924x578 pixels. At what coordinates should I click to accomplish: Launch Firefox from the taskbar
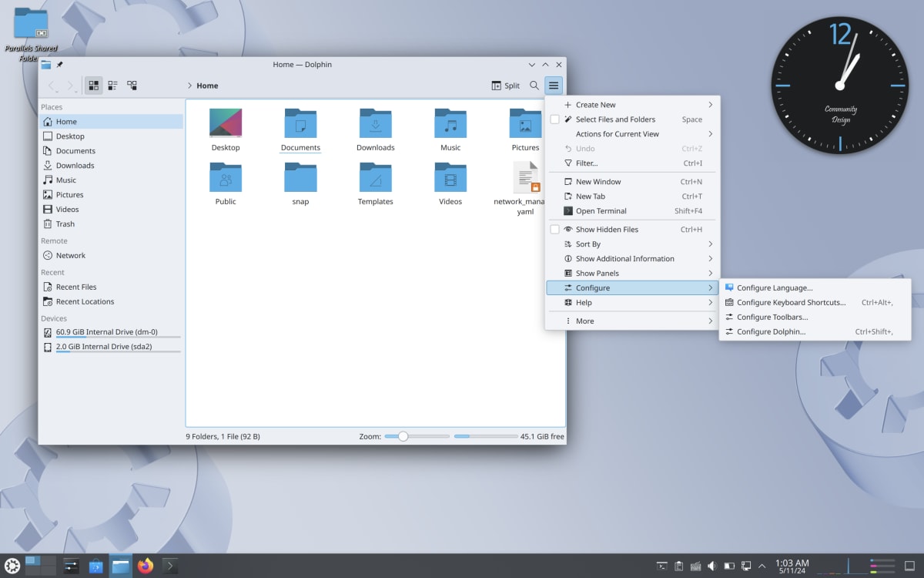[x=146, y=566]
